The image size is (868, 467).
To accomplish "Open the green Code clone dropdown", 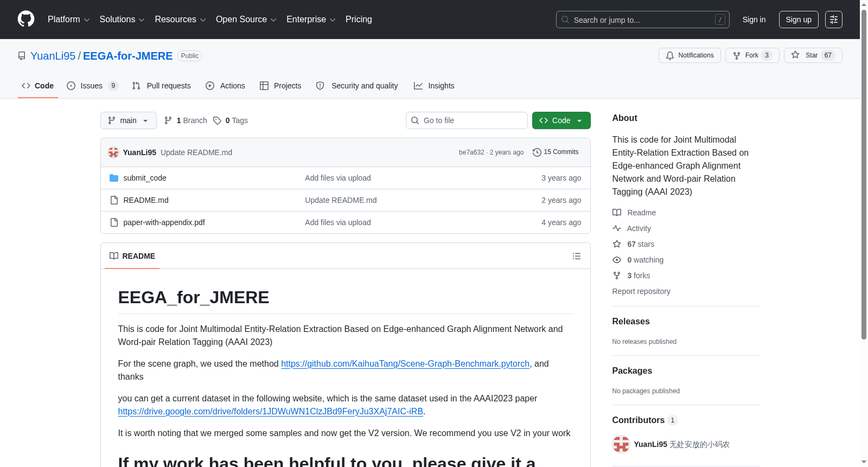I will pos(561,120).
